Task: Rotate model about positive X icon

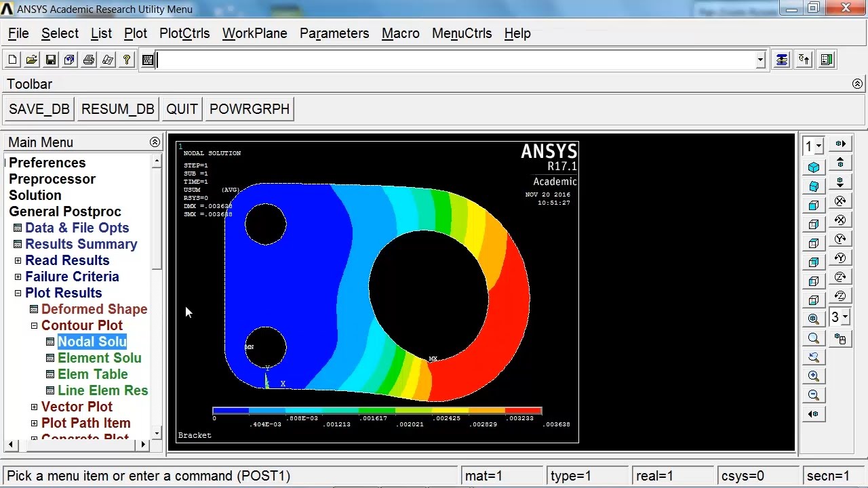Action: (841, 201)
